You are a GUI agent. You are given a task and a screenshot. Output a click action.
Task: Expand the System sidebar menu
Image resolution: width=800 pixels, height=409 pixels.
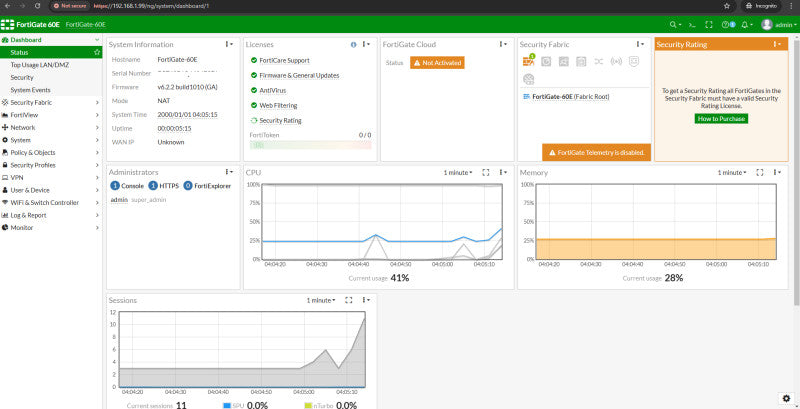coord(51,140)
